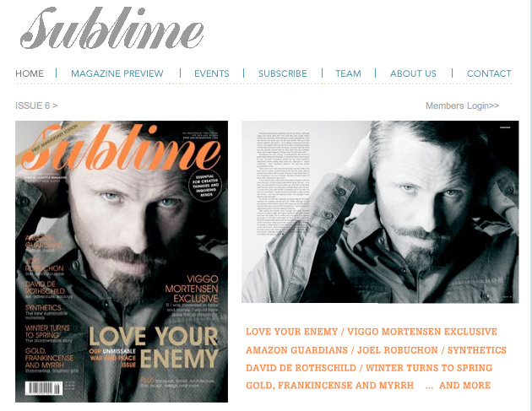Open the CONTACT page
Image resolution: width=532 pixels, height=411 pixels.
point(489,73)
